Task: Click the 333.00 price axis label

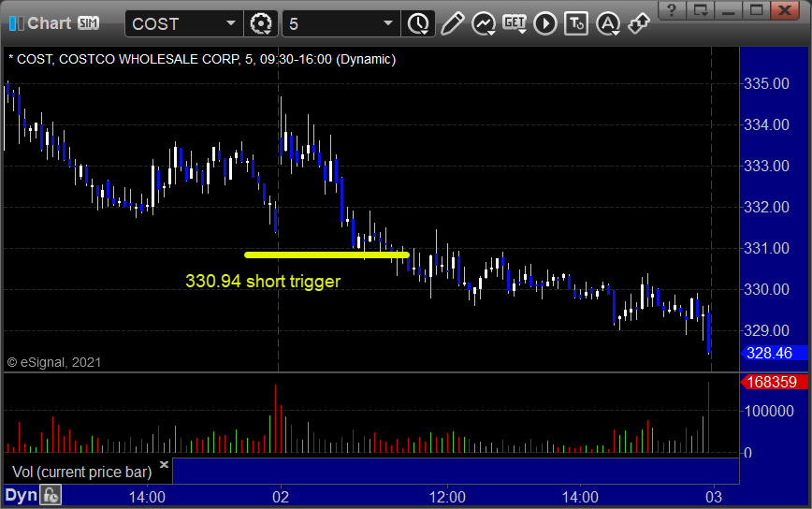Action: pos(766,167)
